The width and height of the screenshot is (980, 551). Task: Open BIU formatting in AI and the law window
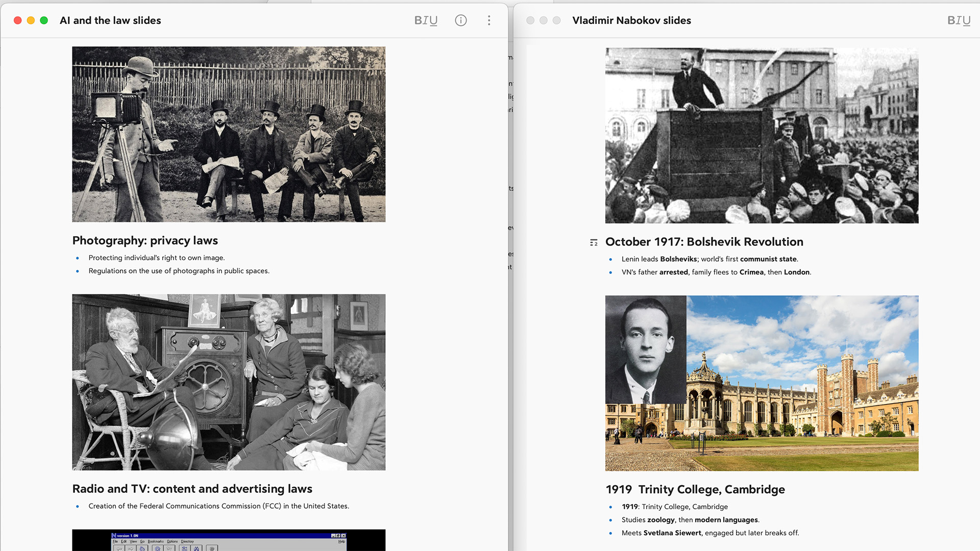click(x=426, y=20)
